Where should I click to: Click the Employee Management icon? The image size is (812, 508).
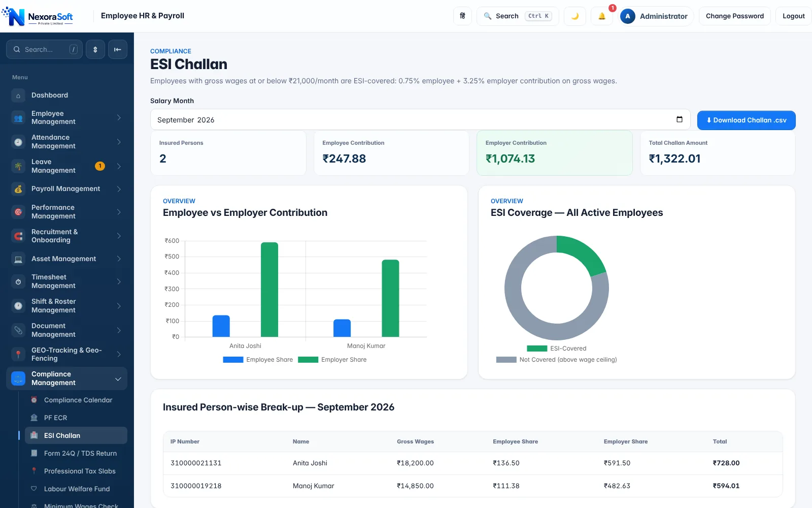pyautogui.click(x=18, y=118)
